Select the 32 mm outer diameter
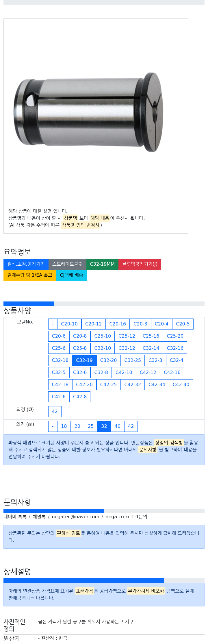This screenshot has width=208, height=644. coord(104,426)
